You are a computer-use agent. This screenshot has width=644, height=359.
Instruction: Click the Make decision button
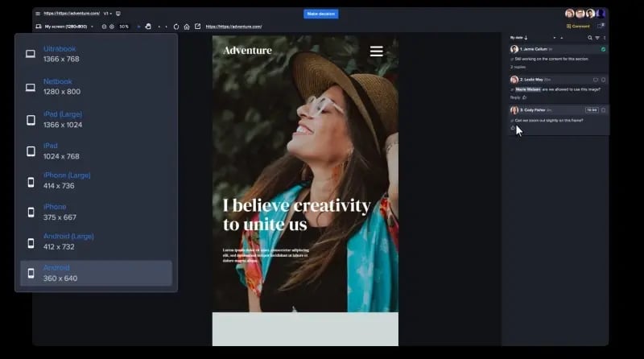click(x=320, y=14)
